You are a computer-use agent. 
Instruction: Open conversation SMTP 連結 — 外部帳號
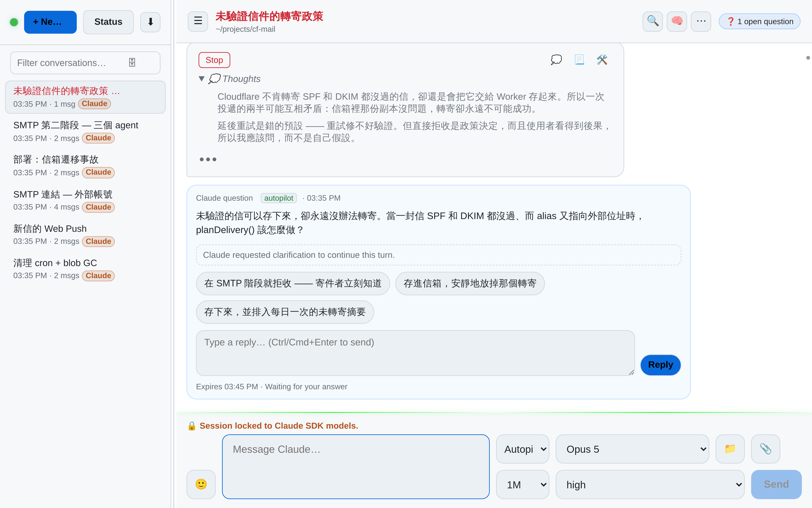coord(85,200)
